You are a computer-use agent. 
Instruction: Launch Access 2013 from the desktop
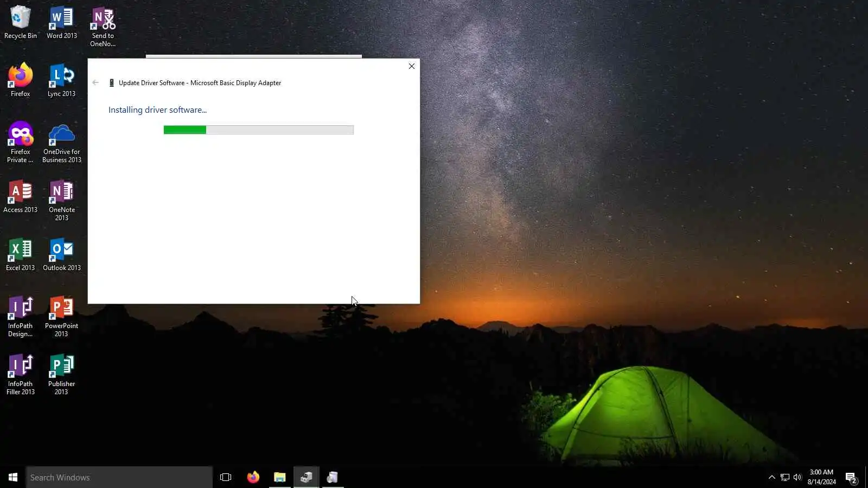click(20, 197)
